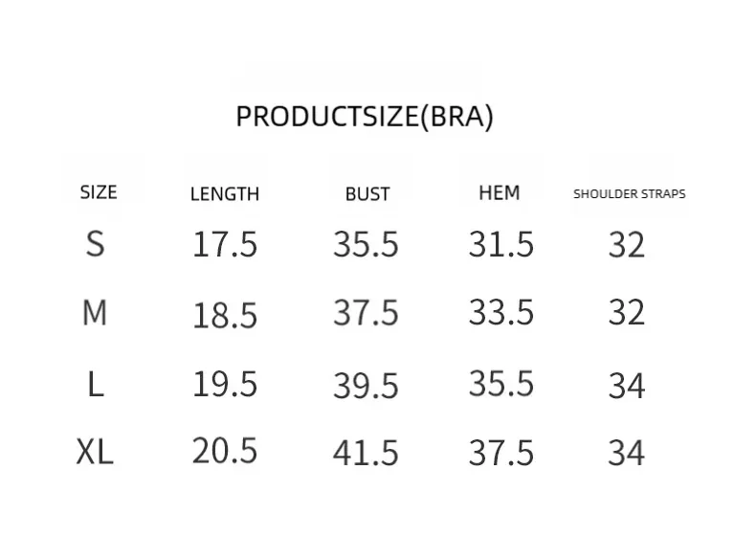Click hem value 33.5 for size M
756x536 pixels.
[501, 313]
